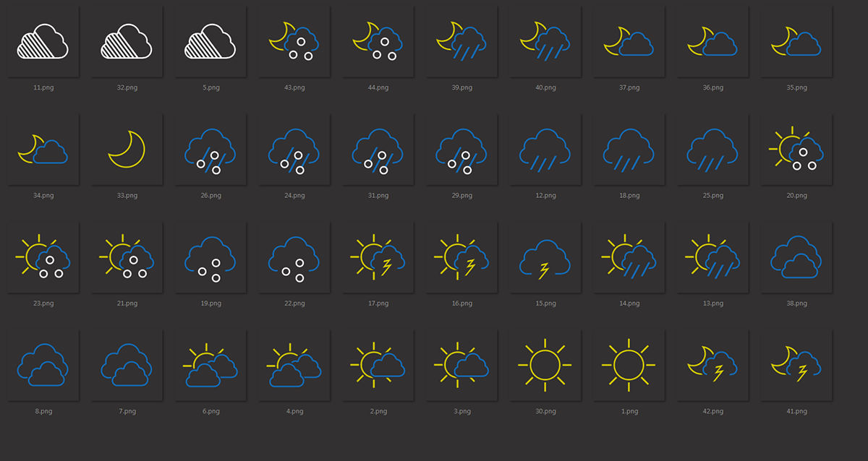Click the moon with snow cloud icon 43.png
This screenshot has width=868, height=461.
[x=294, y=40]
